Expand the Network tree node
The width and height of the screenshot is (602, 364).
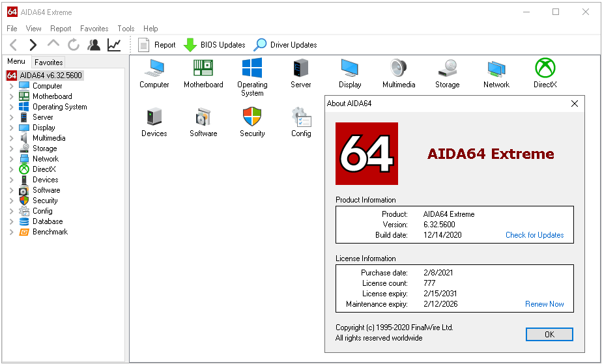click(11, 159)
